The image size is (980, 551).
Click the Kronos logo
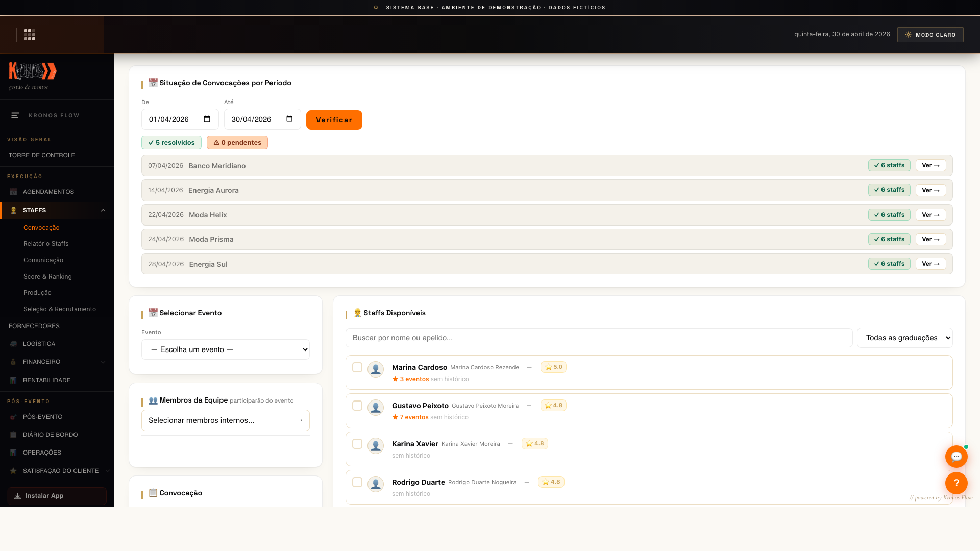33,71
